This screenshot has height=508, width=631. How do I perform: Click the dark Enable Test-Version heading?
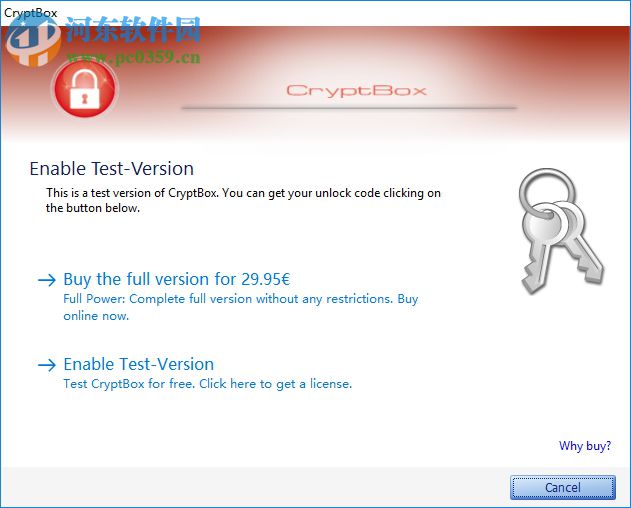pos(112,169)
